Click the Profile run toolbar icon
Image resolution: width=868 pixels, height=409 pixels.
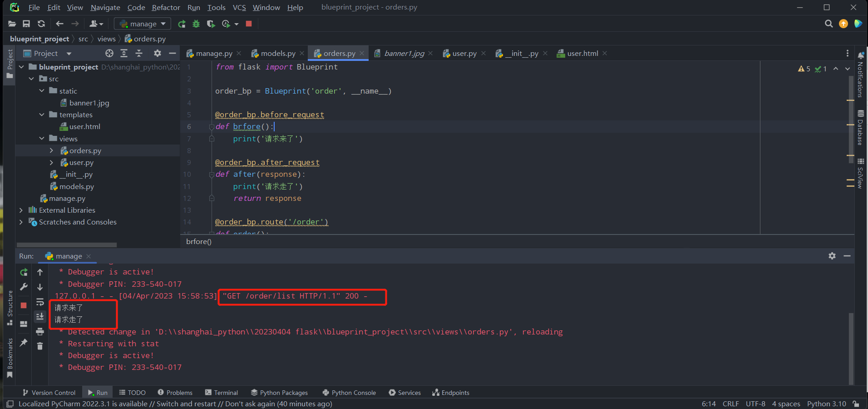(226, 24)
